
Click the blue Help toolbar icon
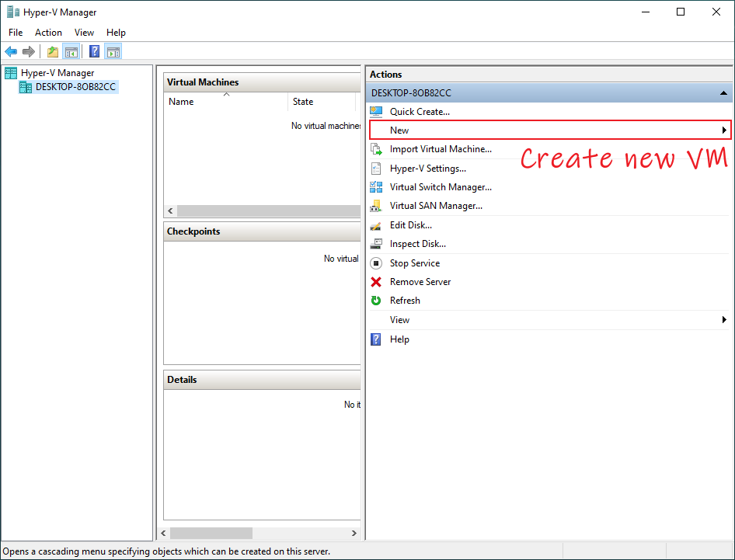(94, 51)
